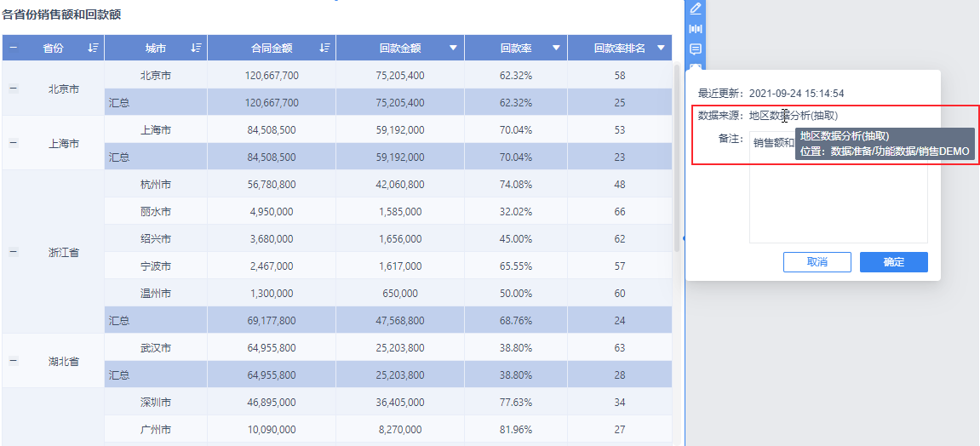Viewport: 980px width, 446px height.
Task: Select the 杭州市 city cell
Action: [x=157, y=184]
